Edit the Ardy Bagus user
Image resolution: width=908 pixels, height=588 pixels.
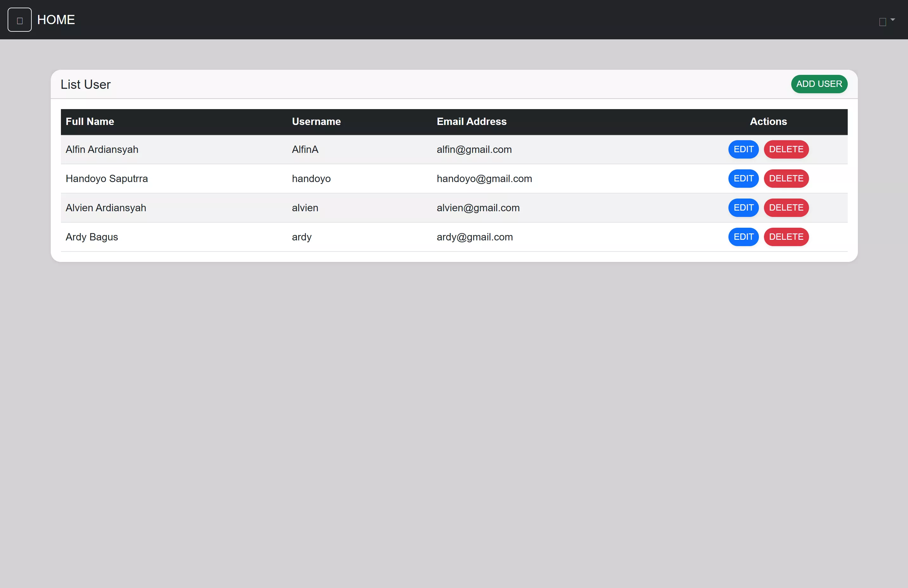(x=743, y=237)
